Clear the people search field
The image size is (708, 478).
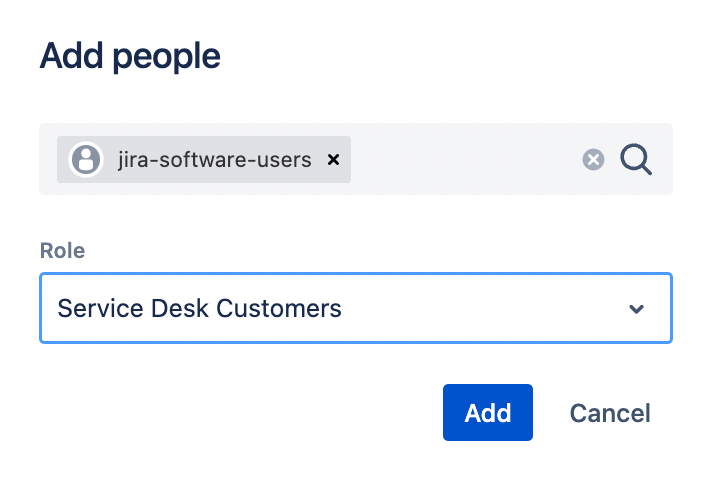click(593, 159)
